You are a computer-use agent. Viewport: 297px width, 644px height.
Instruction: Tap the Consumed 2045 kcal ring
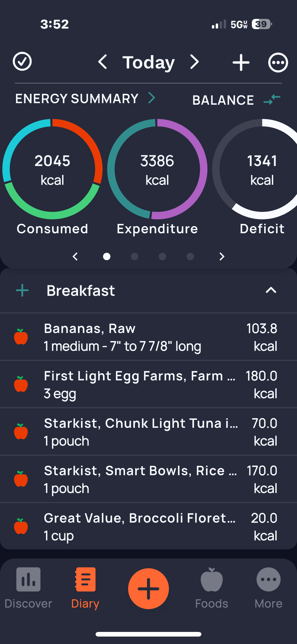coord(52,169)
